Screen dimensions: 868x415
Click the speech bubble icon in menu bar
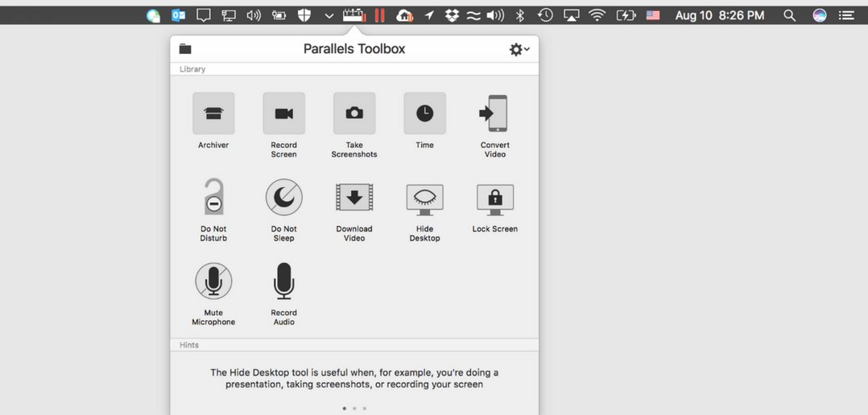(204, 15)
